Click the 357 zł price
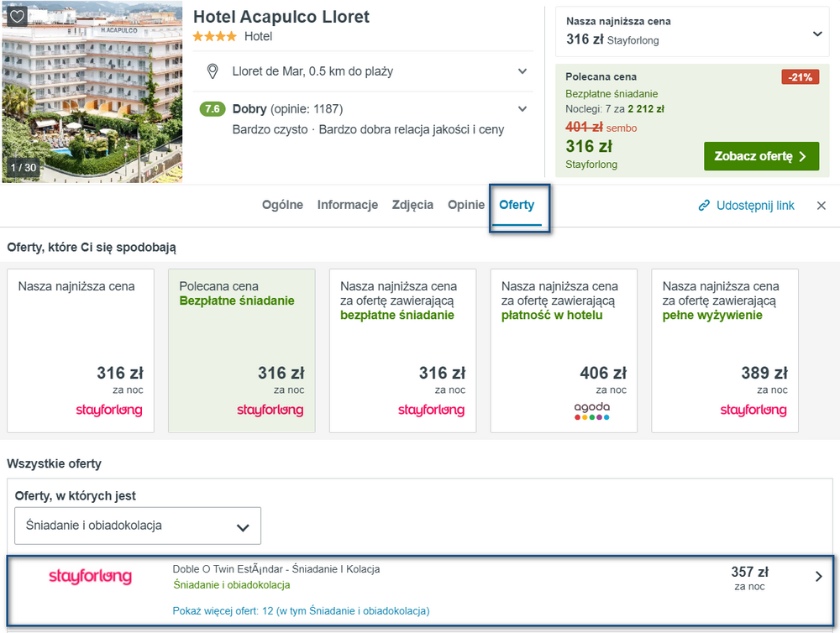This screenshot has height=633, width=840. point(749,572)
